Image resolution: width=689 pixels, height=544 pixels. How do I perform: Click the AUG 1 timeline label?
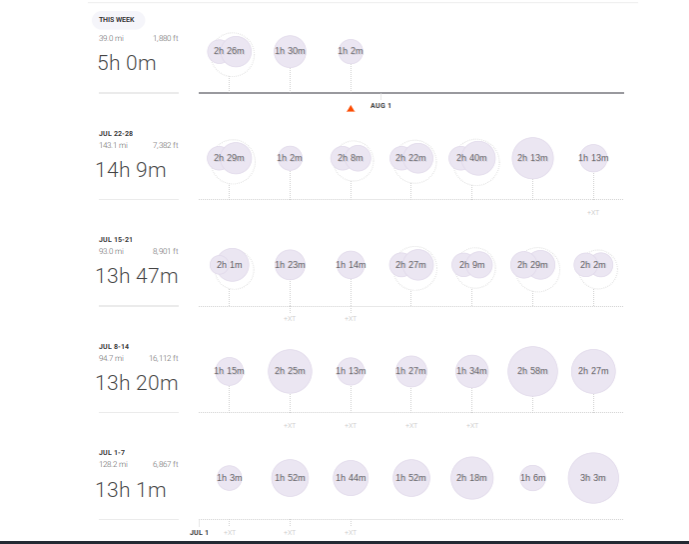(380, 105)
